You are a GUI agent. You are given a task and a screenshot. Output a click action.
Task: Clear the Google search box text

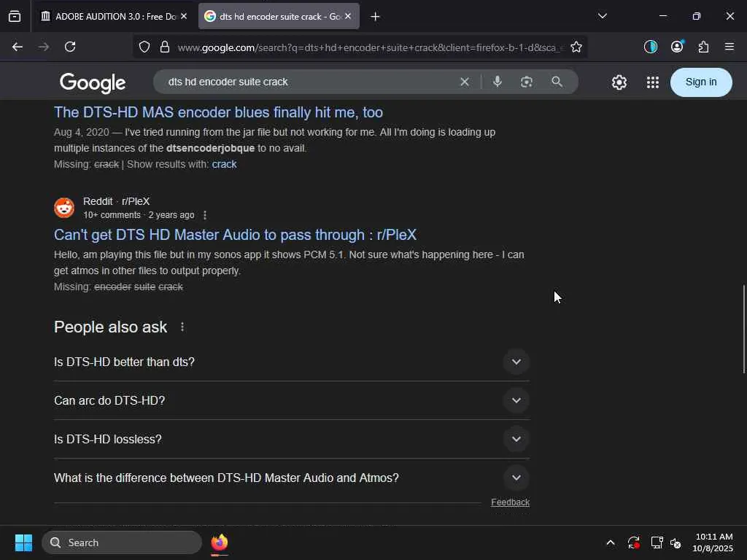(x=465, y=82)
